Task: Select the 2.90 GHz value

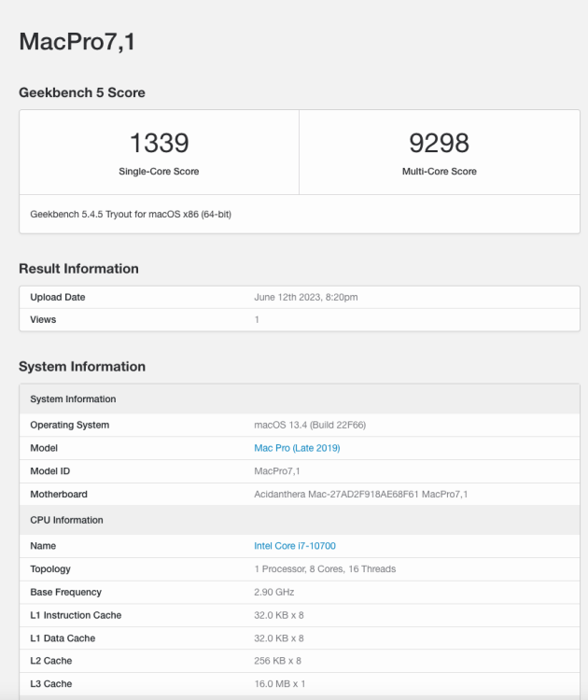Action: (x=274, y=592)
